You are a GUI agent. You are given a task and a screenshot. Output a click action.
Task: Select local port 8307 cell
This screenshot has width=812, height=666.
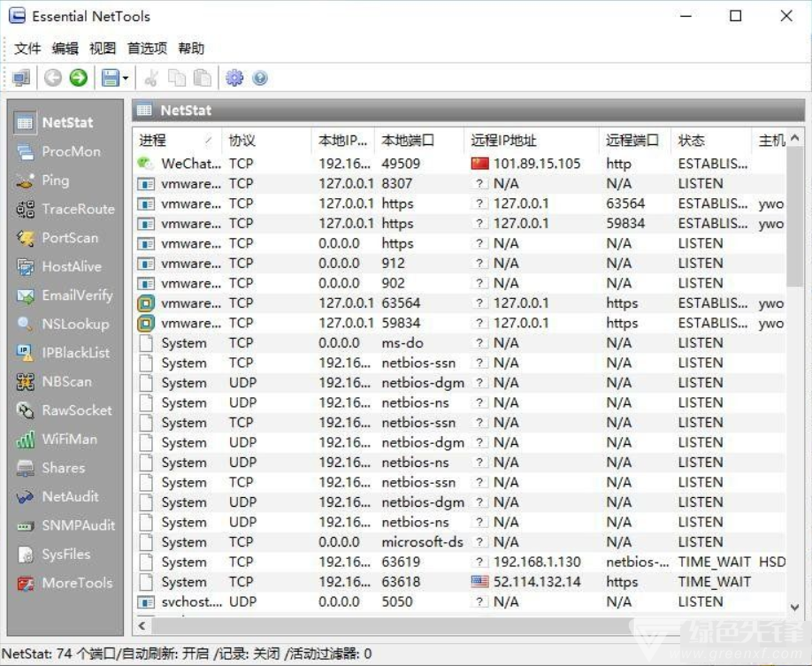[x=397, y=184]
